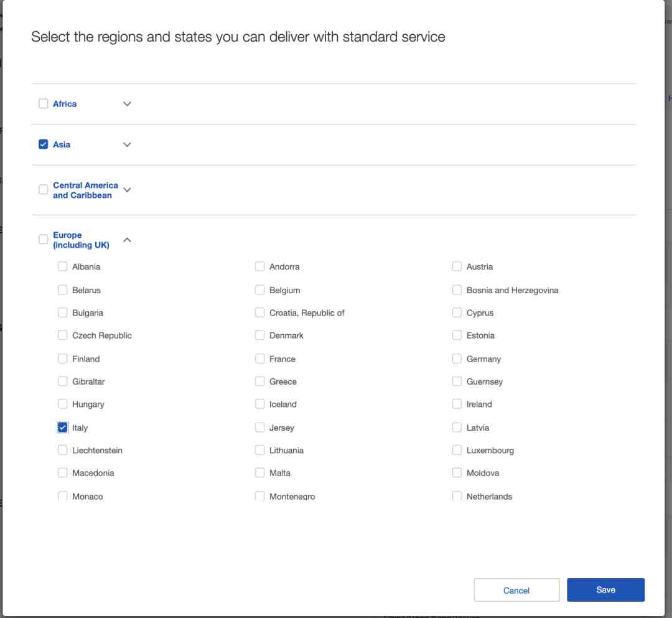Cancel the region selection dialog
This screenshot has height=618, width=672.
(516, 590)
